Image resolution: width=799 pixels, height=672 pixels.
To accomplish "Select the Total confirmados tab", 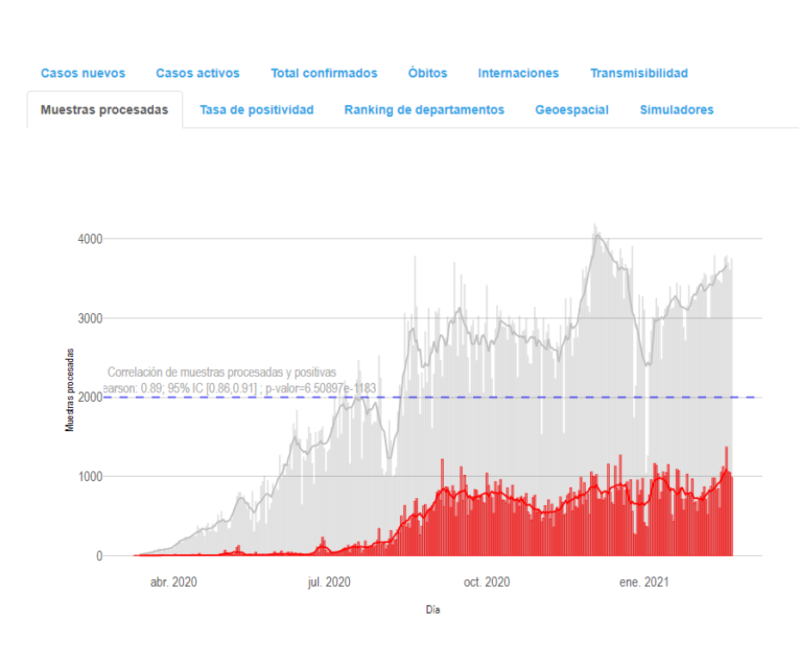I will (323, 73).
